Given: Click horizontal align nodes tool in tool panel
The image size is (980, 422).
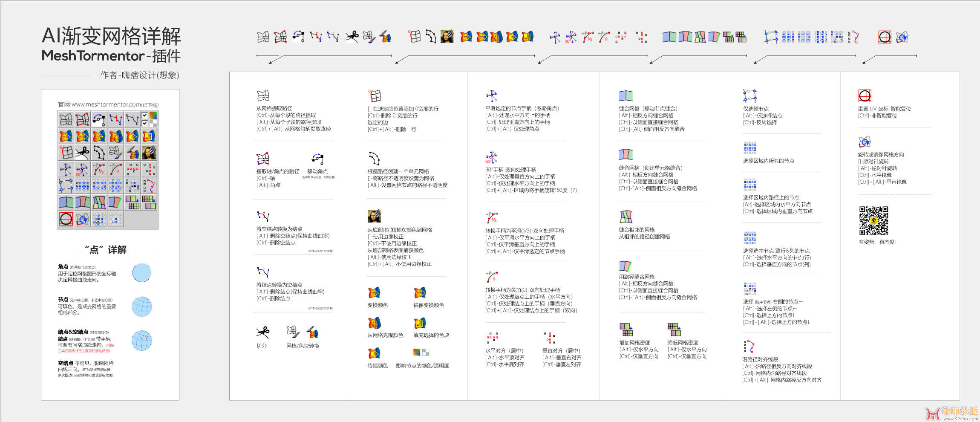Looking at the screenshot, I should tap(132, 169).
